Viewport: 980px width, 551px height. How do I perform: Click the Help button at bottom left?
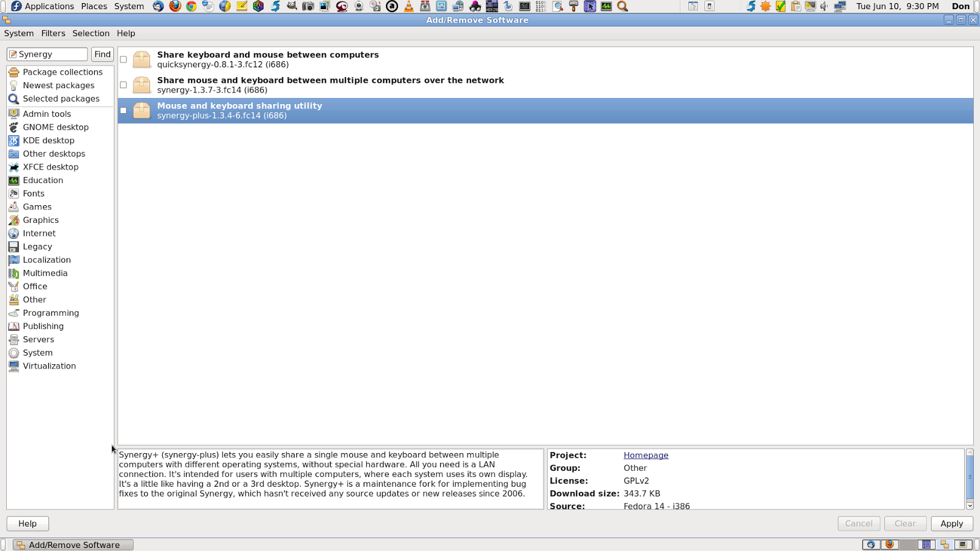[28, 523]
